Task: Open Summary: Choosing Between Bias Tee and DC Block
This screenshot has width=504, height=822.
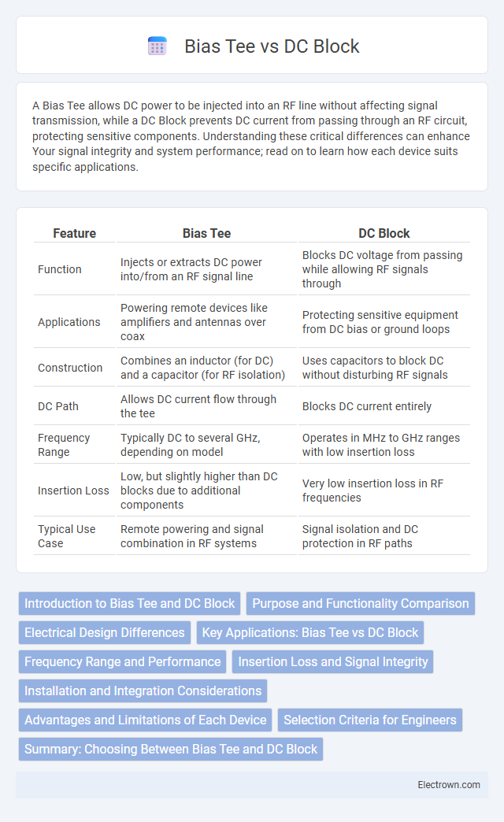Action: click(171, 749)
